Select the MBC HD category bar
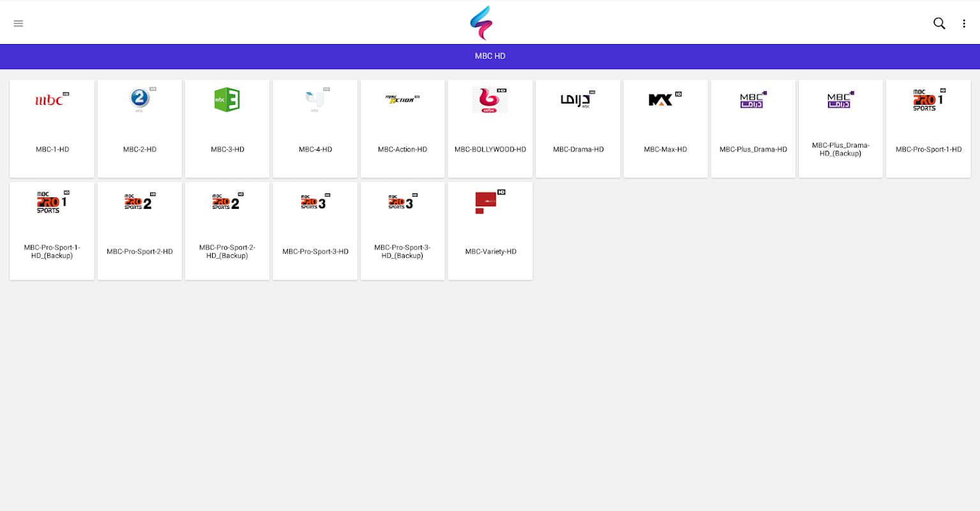Screen dimensions: 980x511 click(x=490, y=56)
